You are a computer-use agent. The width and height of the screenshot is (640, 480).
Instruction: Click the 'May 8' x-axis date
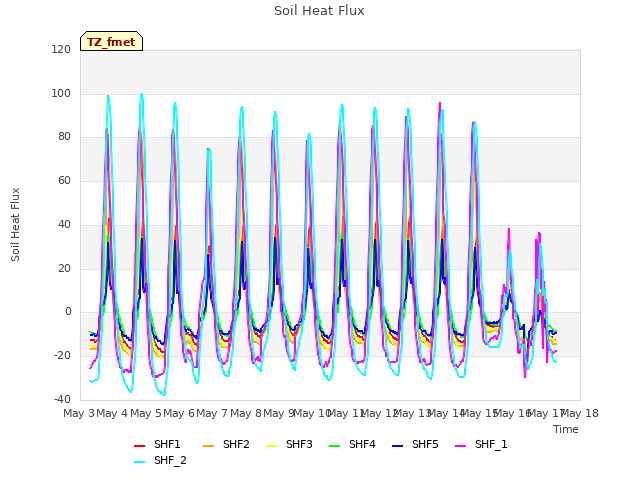[246, 413]
